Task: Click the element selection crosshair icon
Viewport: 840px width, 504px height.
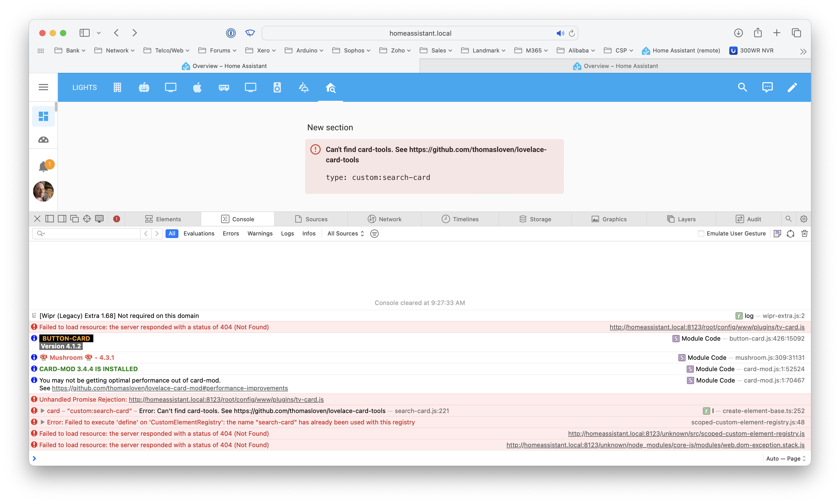Action: [87, 219]
